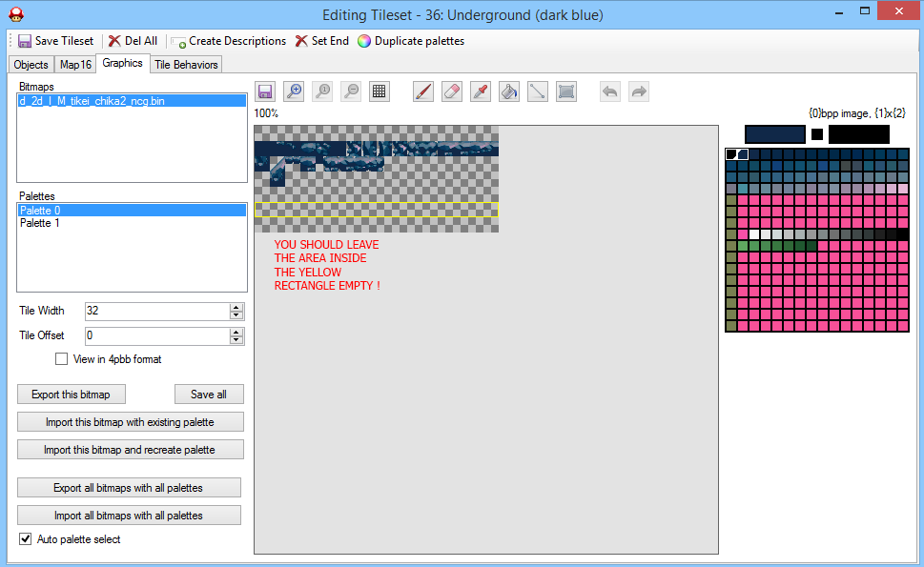Screen dimensions: 924x567
Task: Uncheck Auto palette select checkbox
Action: [26, 538]
